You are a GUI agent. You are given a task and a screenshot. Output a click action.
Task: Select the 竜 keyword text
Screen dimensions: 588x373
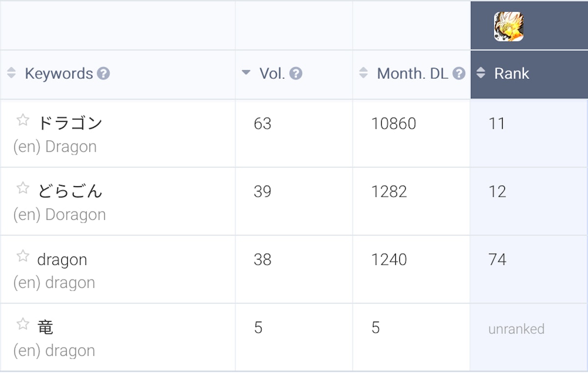pos(45,327)
